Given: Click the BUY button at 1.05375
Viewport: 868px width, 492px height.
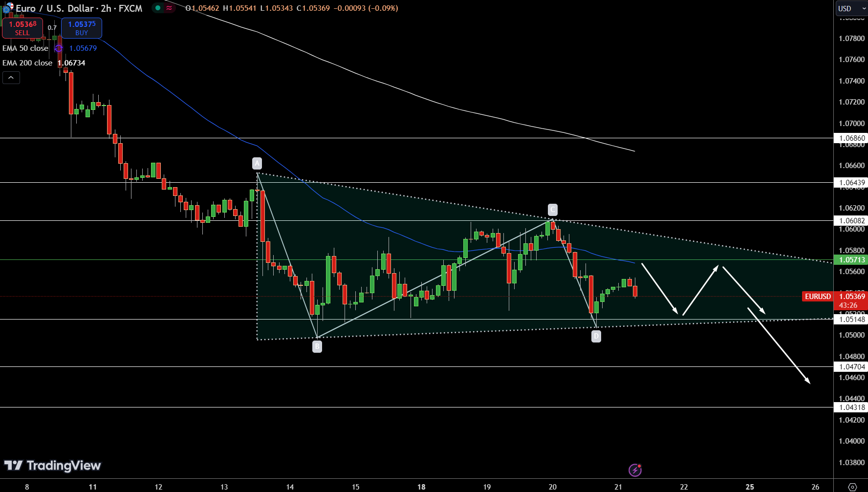Looking at the screenshot, I should pyautogui.click(x=82, y=28).
